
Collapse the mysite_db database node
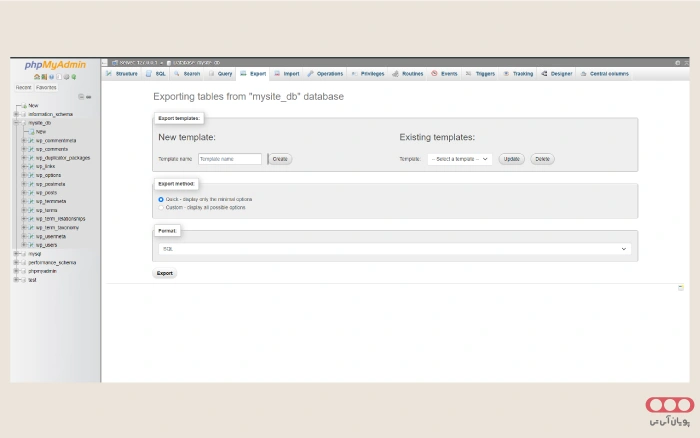point(16,123)
